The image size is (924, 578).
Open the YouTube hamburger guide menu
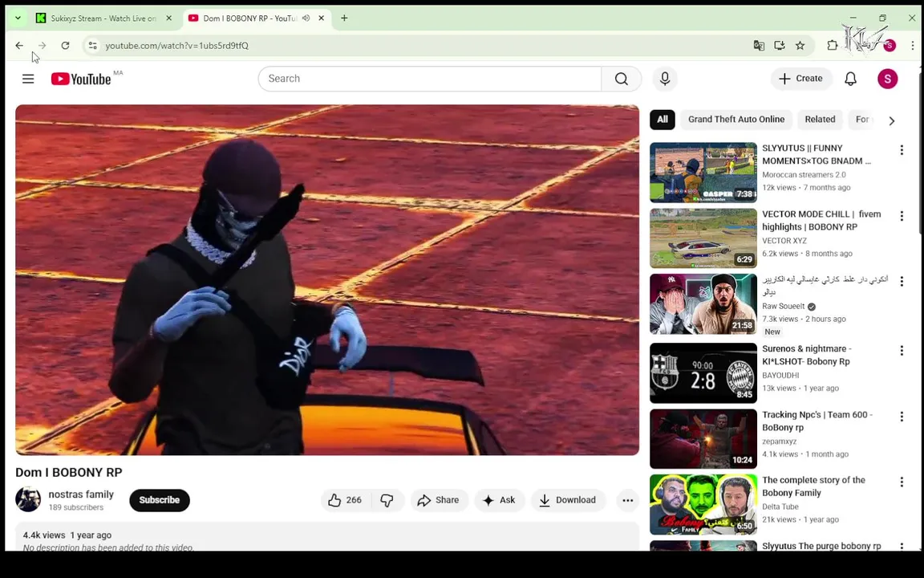click(x=28, y=79)
